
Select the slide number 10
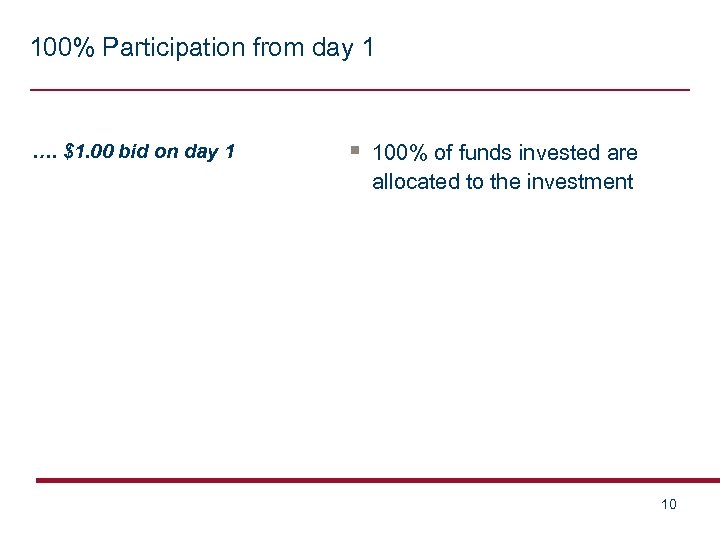point(669,504)
